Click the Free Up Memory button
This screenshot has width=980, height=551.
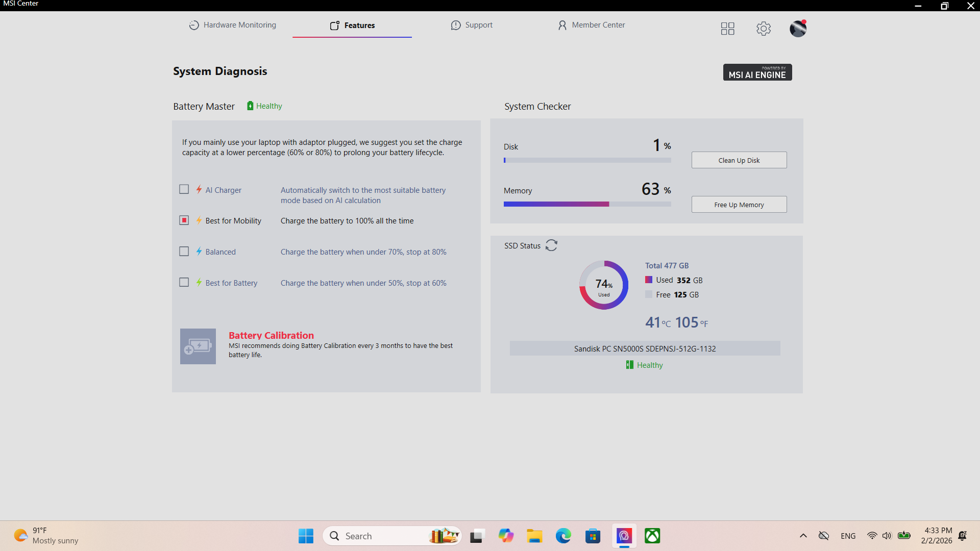point(739,205)
